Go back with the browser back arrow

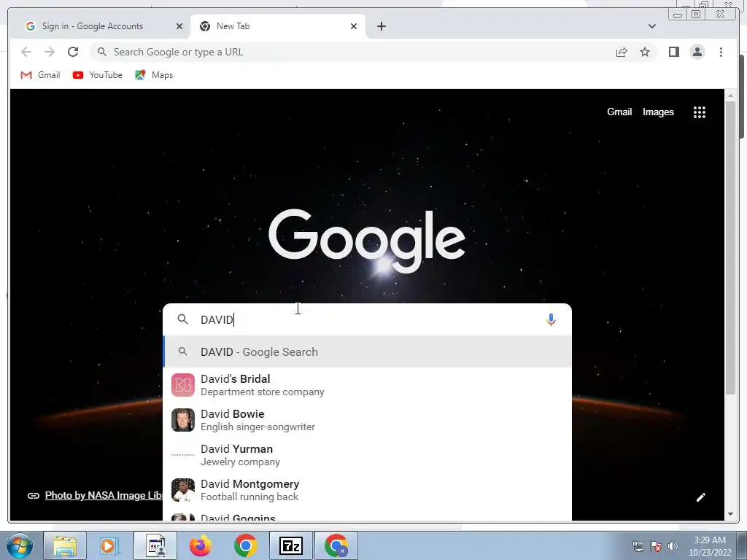click(26, 52)
